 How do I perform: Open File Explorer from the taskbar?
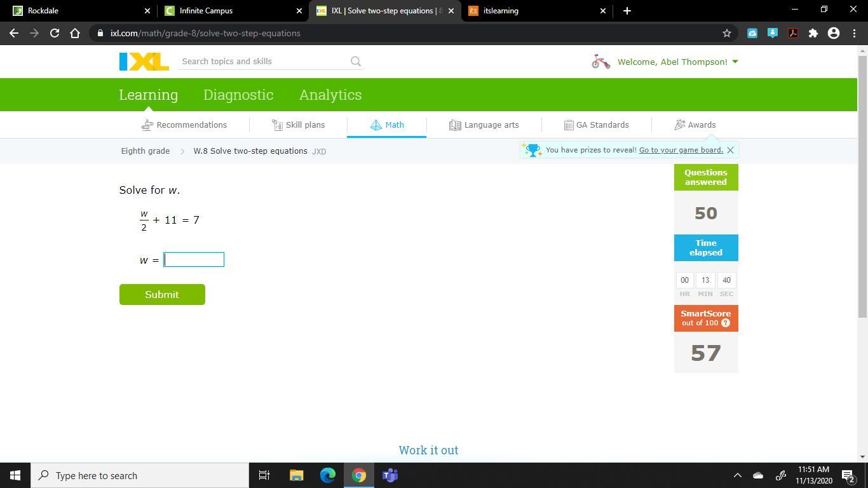click(297, 475)
